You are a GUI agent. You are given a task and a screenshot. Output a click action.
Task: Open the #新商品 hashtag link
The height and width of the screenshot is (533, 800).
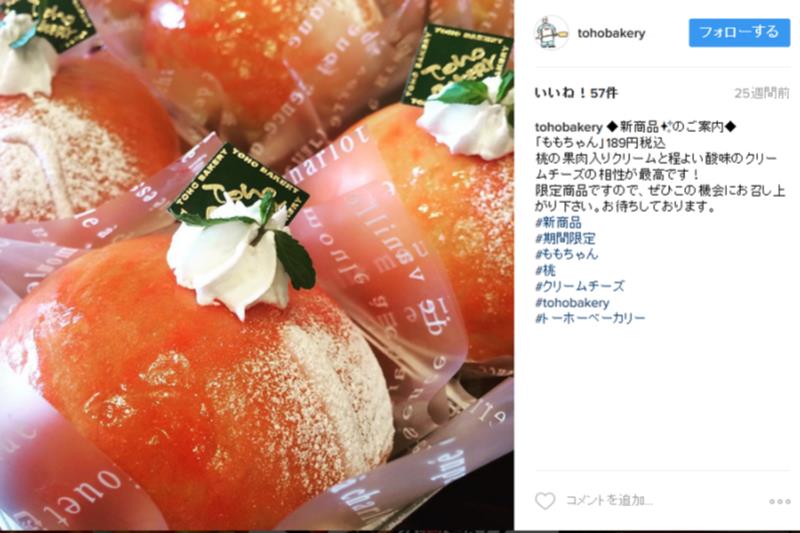point(558,222)
